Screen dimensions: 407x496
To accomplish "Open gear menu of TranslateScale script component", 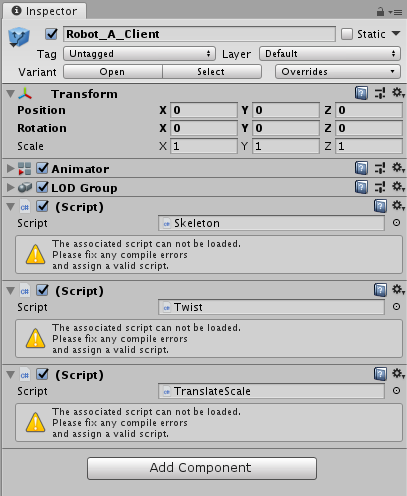I will point(398,373).
